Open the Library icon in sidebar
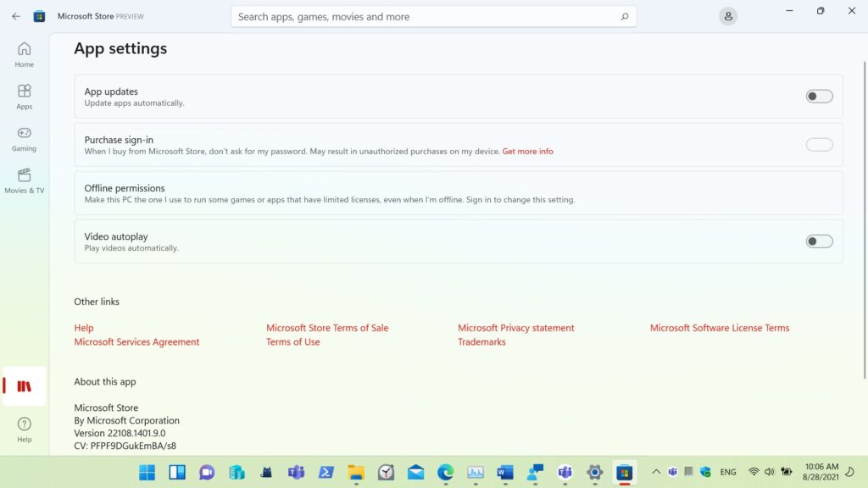This screenshot has width=868, height=488. click(x=24, y=386)
